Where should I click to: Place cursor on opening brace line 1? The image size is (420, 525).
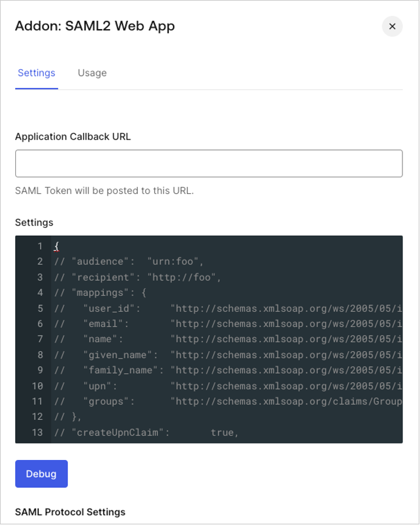pos(57,247)
